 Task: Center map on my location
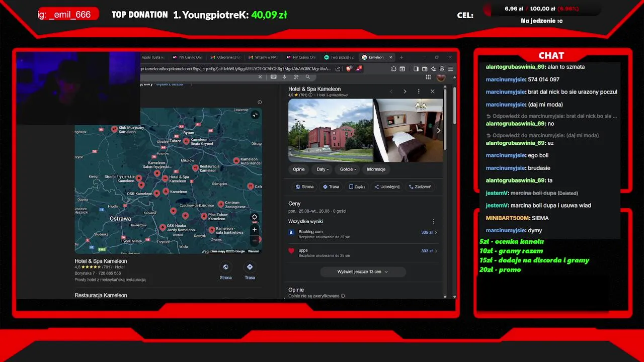(x=255, y=217)
